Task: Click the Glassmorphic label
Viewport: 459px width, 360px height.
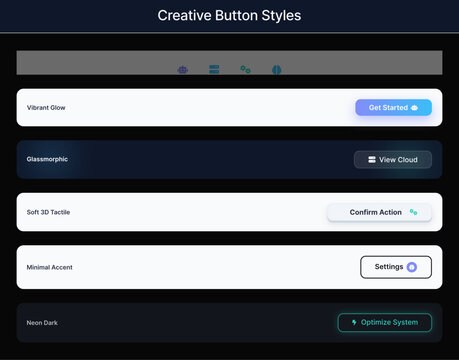Action: (47, 159)
